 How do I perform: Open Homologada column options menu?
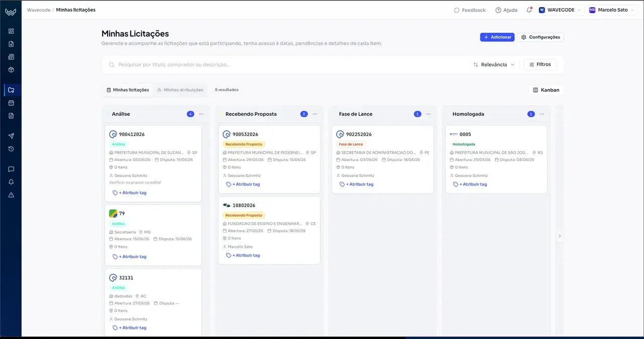click(542, 114)
